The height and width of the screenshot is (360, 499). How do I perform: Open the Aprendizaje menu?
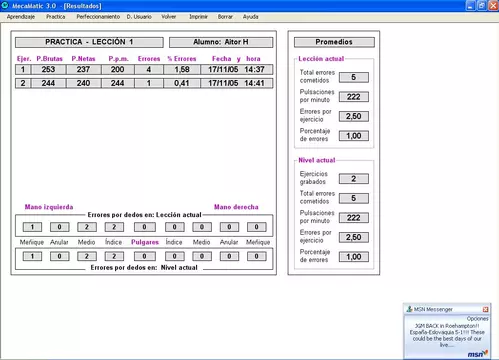[x=21, y=17]
